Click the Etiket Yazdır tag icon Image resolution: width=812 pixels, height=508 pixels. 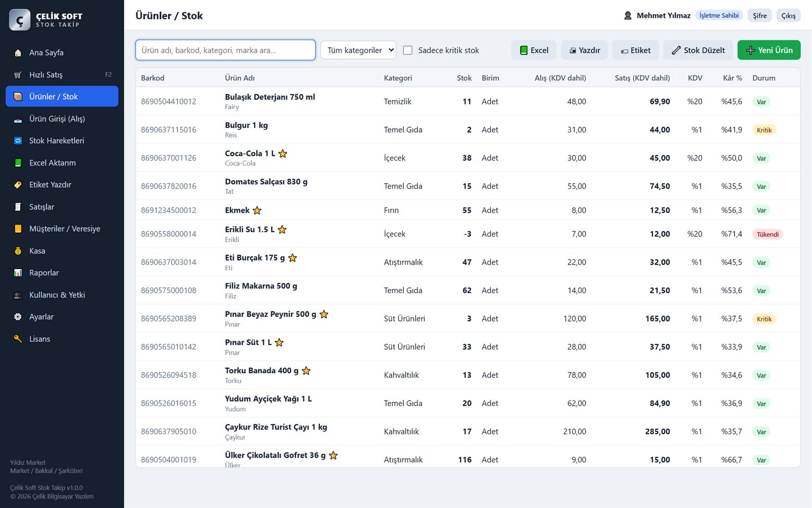pyautogui.click(x=18, y=185)
